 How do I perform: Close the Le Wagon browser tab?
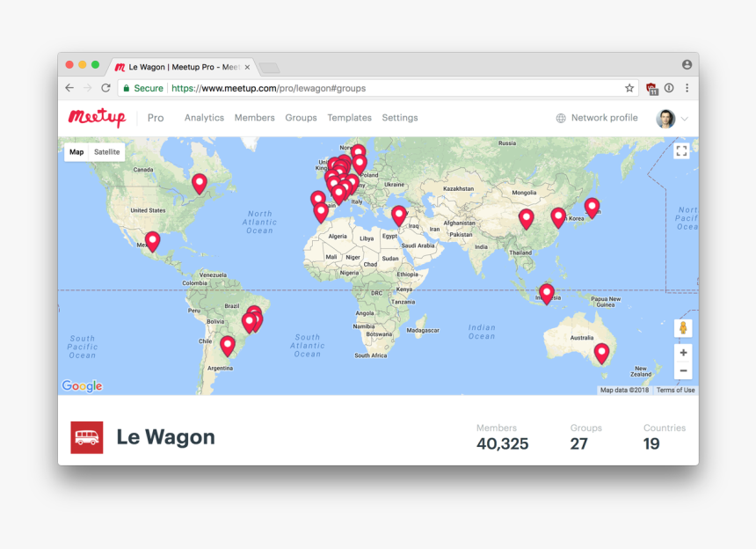pos(247,67)
